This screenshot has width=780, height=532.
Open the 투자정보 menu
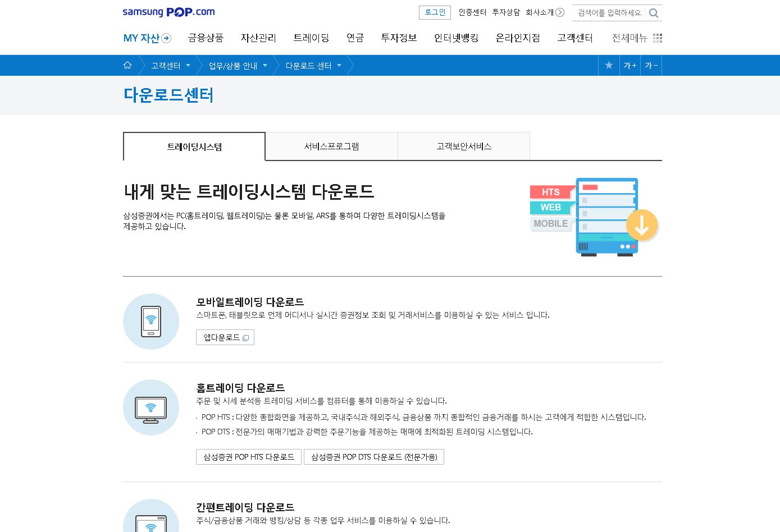pos(399,38)
